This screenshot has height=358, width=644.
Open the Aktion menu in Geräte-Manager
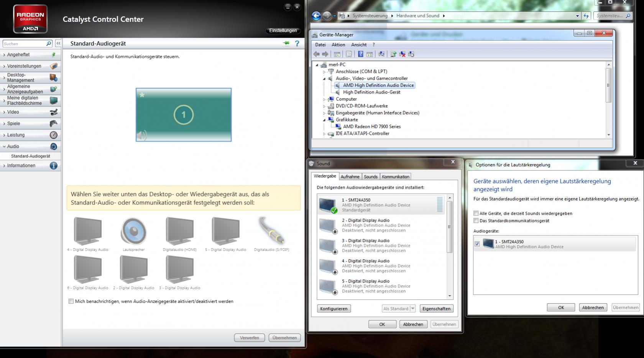tap(338, 45)
